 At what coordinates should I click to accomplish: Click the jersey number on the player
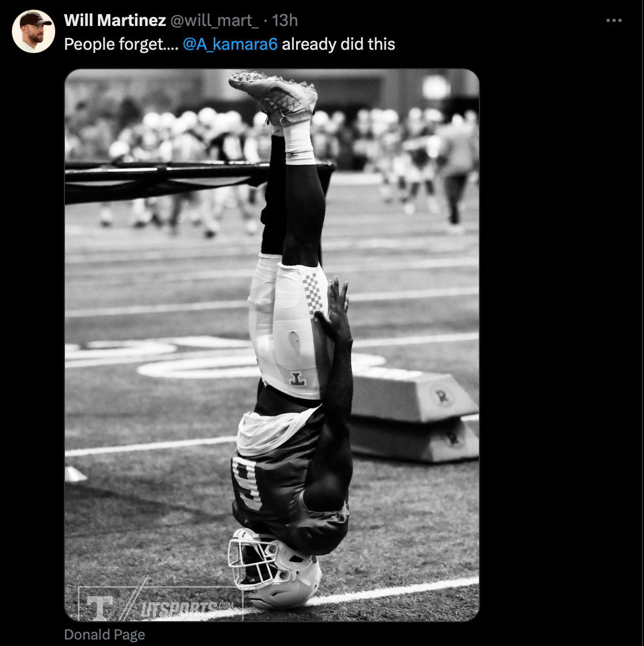[247, 483]
